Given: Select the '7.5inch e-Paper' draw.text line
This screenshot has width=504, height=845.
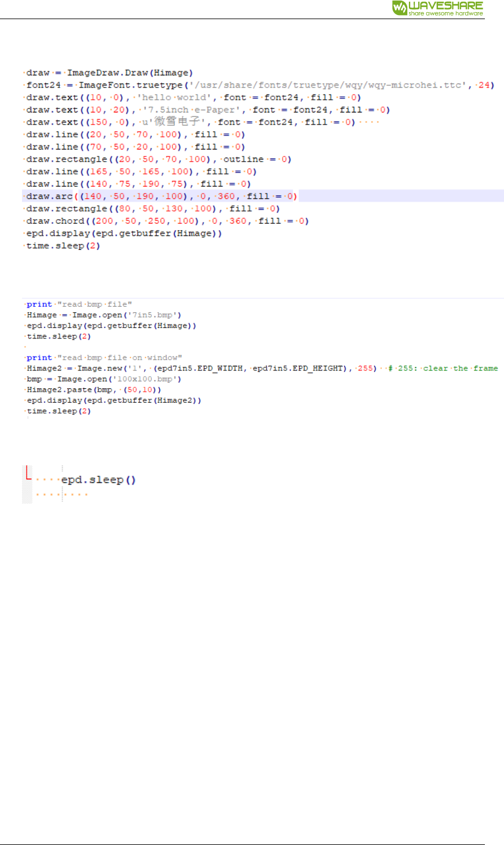Looking at the screenshot, I should click(x=208, y=110).
